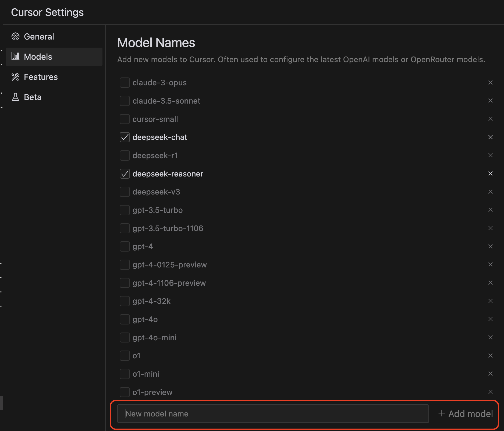Image resolution: width=504 pixels, height=431 pixels.
Task: Remove gpt-4o model via X icon
Action: pos(490,319)
